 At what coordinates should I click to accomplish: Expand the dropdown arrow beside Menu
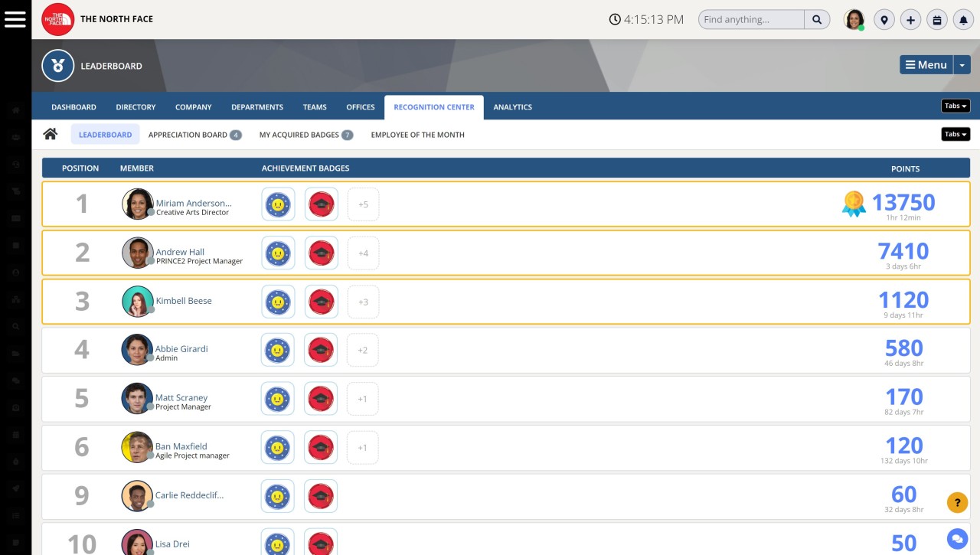tap(962, 65)
